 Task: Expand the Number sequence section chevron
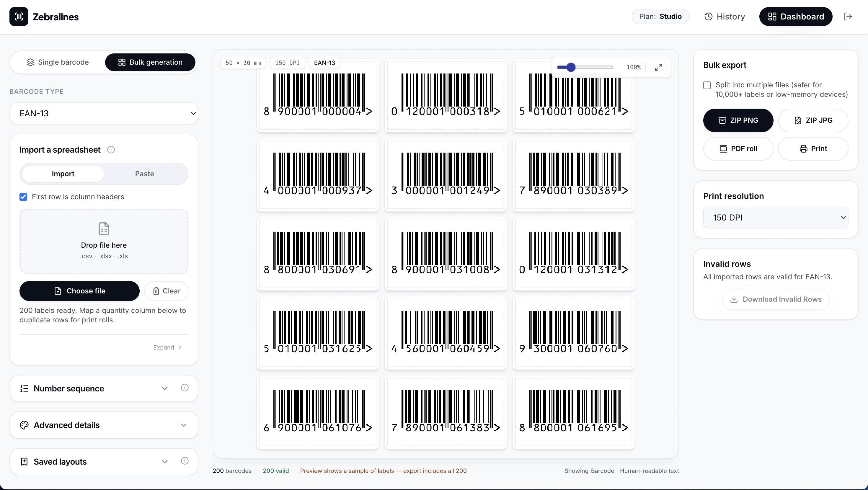(x=164, y=388)
